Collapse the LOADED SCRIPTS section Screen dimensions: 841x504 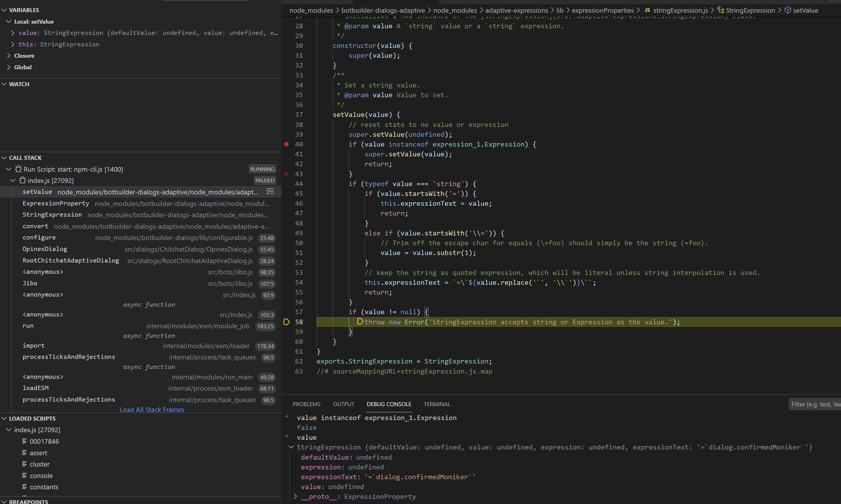point(4,418)
